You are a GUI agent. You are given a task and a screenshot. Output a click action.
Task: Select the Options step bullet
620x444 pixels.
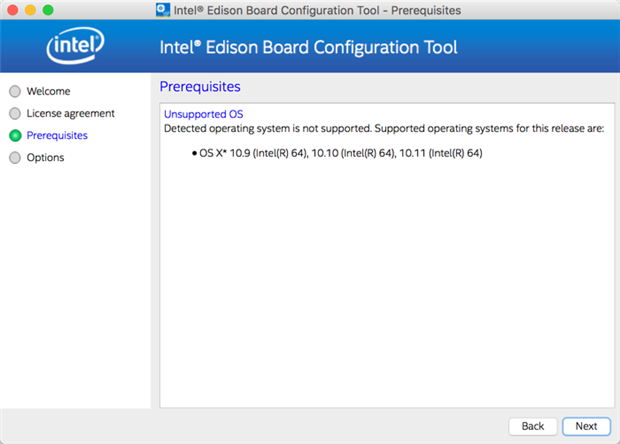(x=15, y=157)
